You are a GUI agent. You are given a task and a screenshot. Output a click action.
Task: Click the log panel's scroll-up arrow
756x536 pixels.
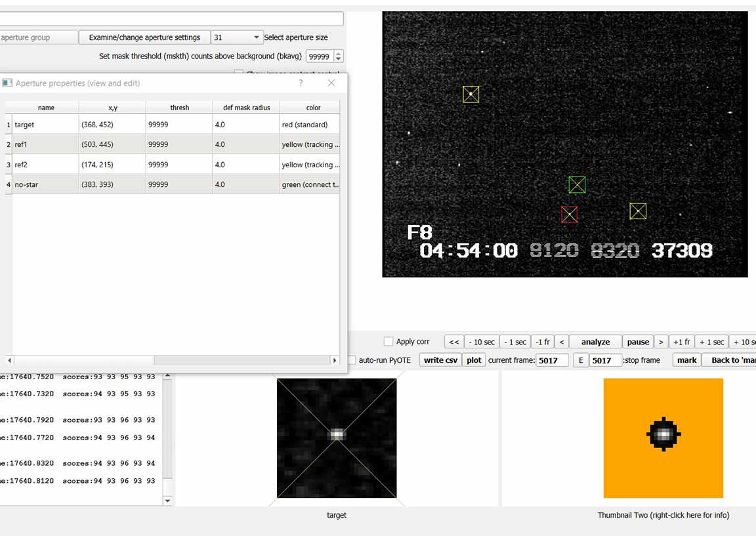tap(167, 375)
